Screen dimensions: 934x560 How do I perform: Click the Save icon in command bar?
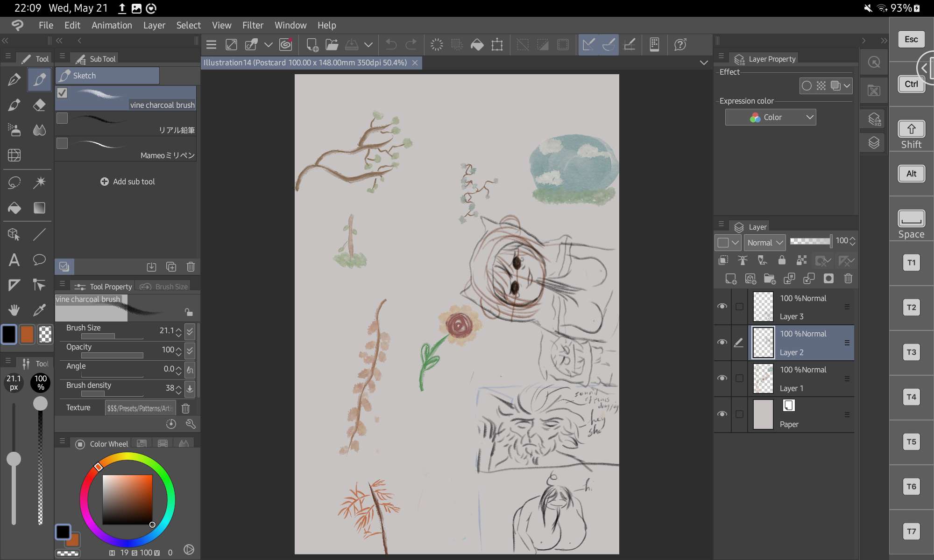tap(352, 45)
